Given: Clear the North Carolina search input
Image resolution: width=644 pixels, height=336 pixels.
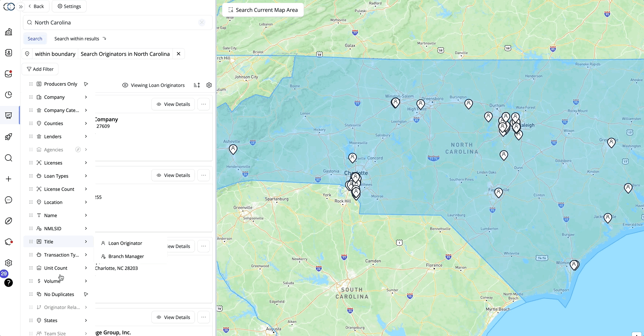Looking at the screenshot, I should 202,22.
